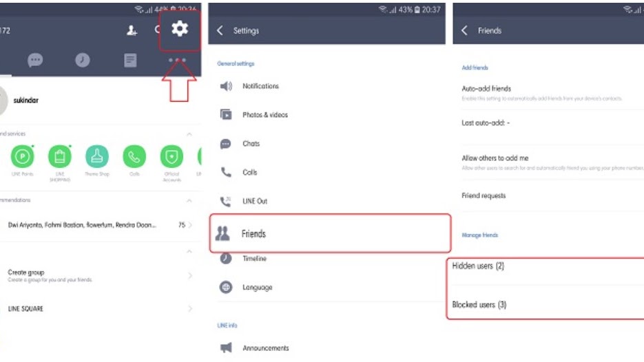Click the Announcements megaphone icon

[x=226, y=348]
